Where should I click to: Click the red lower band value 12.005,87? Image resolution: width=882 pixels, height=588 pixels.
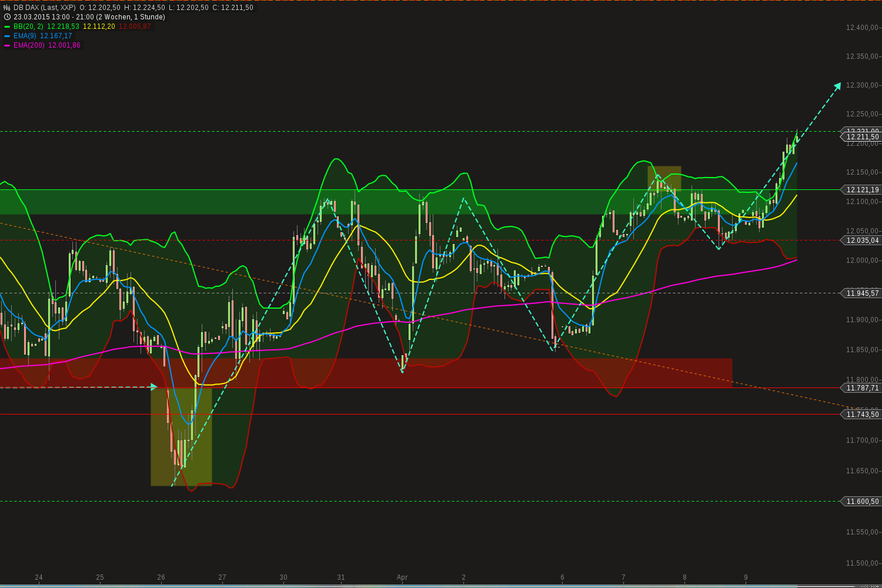[x=135, y=26]
